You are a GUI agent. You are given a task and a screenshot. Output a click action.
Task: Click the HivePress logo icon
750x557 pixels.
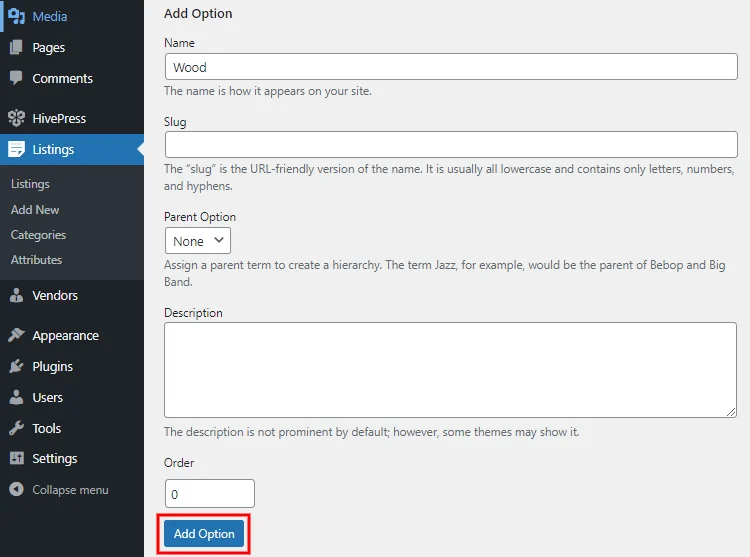(x=16, y=118)
